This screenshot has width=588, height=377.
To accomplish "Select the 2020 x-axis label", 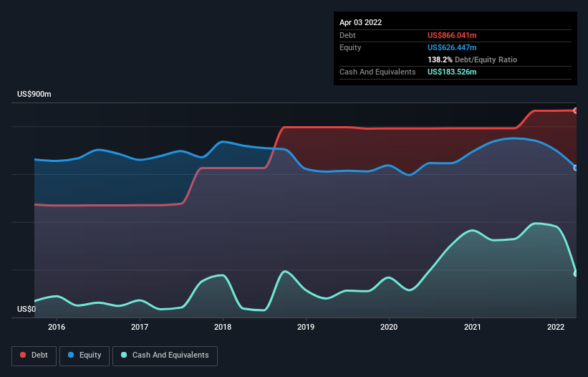I will click(389, 327).
